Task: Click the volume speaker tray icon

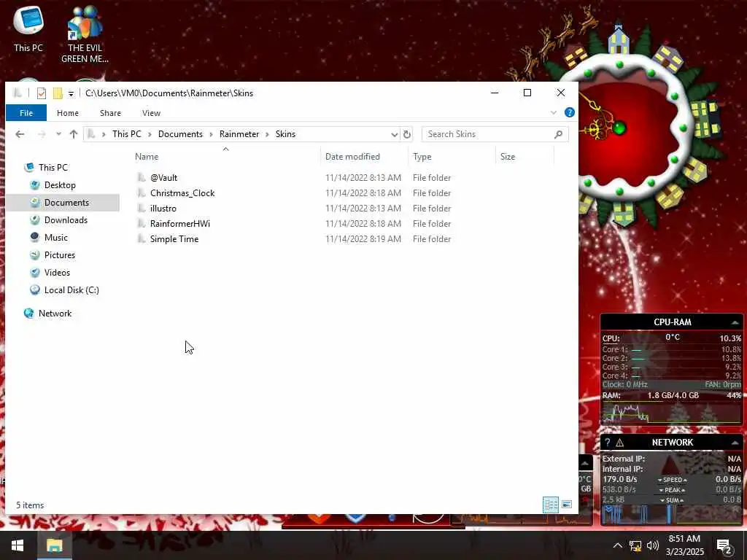Action: (653, 545)
